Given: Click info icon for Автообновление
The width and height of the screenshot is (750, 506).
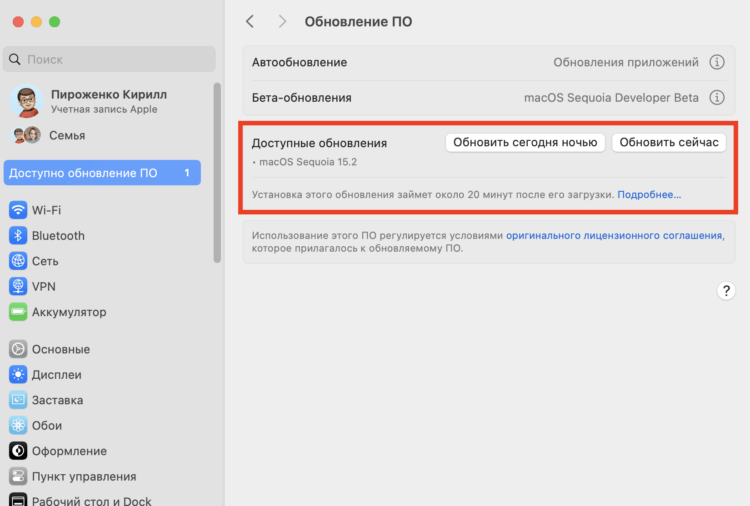Looking at the screenshot, I should (x=717, y=62).
